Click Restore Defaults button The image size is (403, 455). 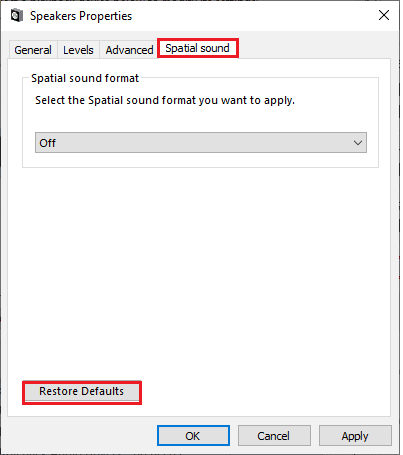point(82,392)
